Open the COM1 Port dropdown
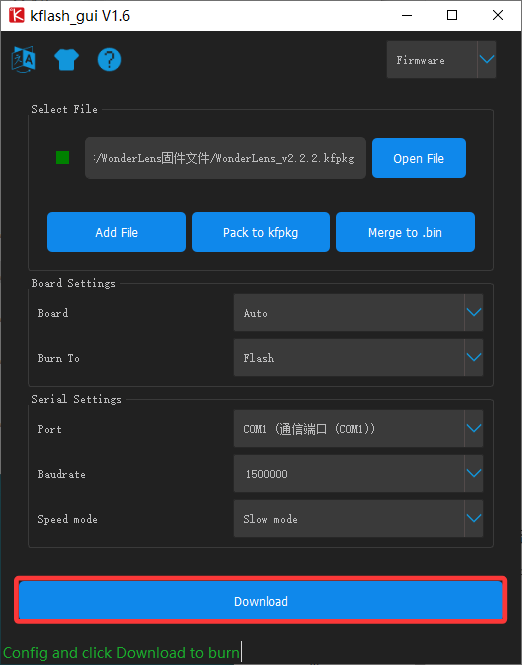Viewport: 522px width, 665px height. click(358, 428)
